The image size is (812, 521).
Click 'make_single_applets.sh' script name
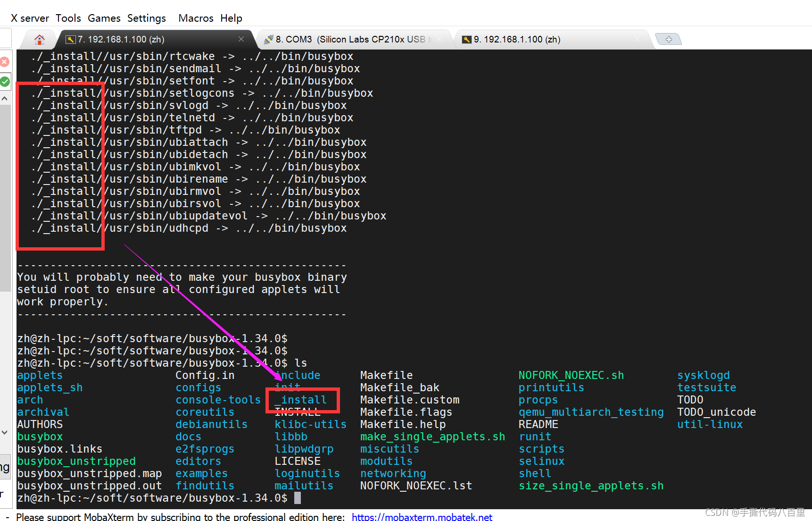click(x=432, y=437)
